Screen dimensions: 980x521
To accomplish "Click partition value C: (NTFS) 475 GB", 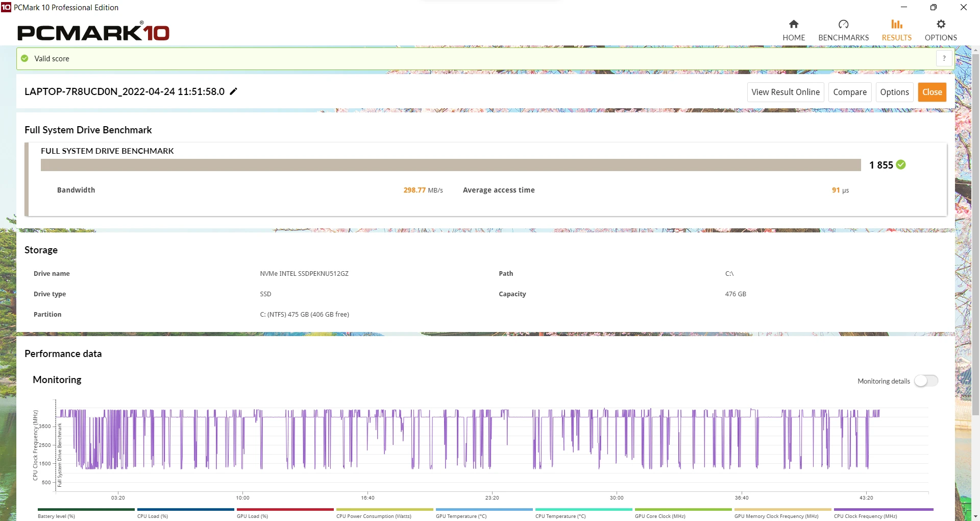I will tap(305, 315).
